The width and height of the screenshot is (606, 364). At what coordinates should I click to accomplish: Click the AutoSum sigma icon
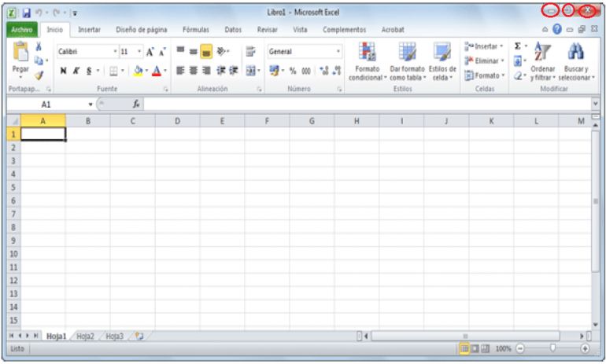[x=518, y=46]
